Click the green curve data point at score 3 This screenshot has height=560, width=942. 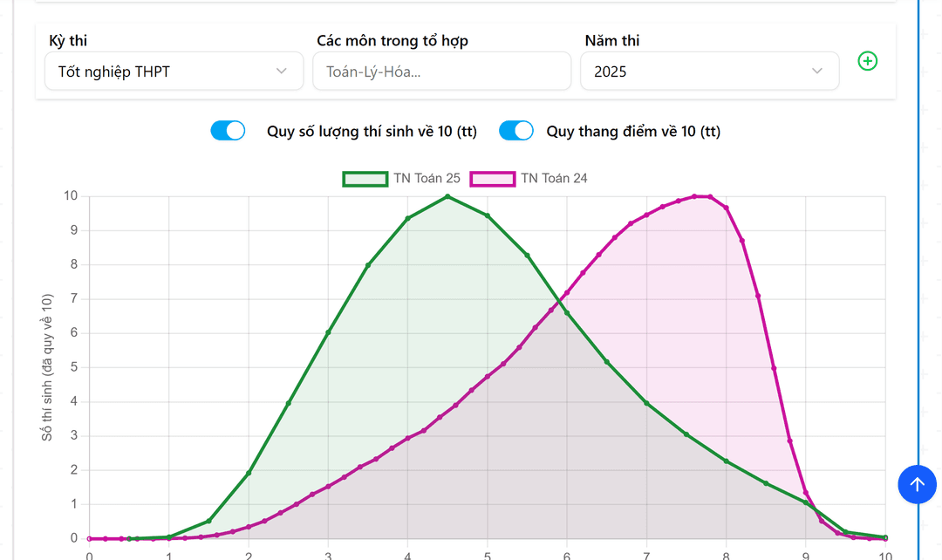pos(328,332)
